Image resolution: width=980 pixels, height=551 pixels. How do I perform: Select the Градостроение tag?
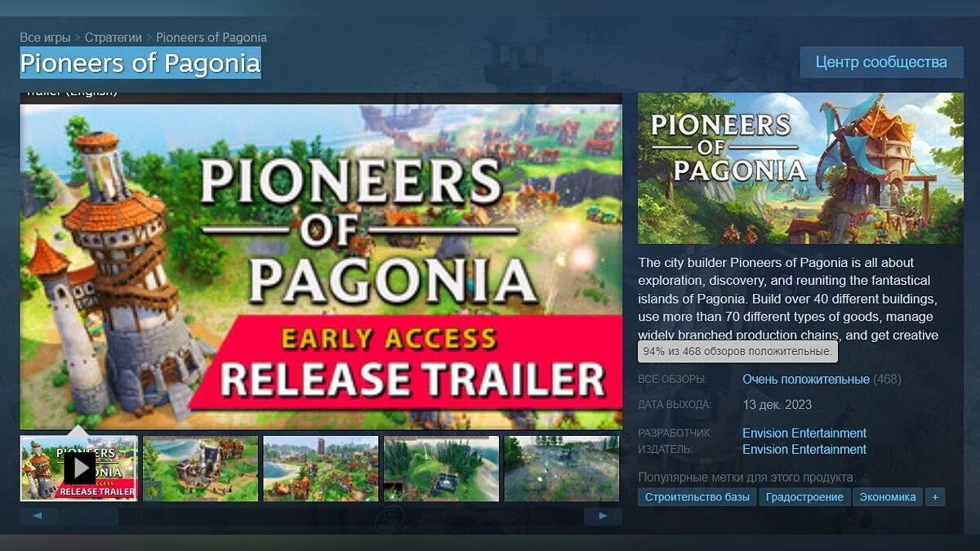(805, 497)
